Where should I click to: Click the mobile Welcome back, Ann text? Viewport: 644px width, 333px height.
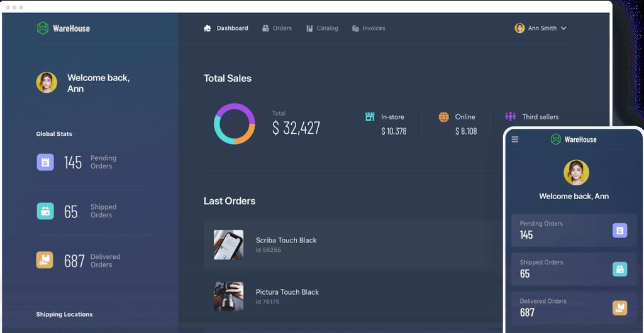pyautogui.click(x=574, y=197)
